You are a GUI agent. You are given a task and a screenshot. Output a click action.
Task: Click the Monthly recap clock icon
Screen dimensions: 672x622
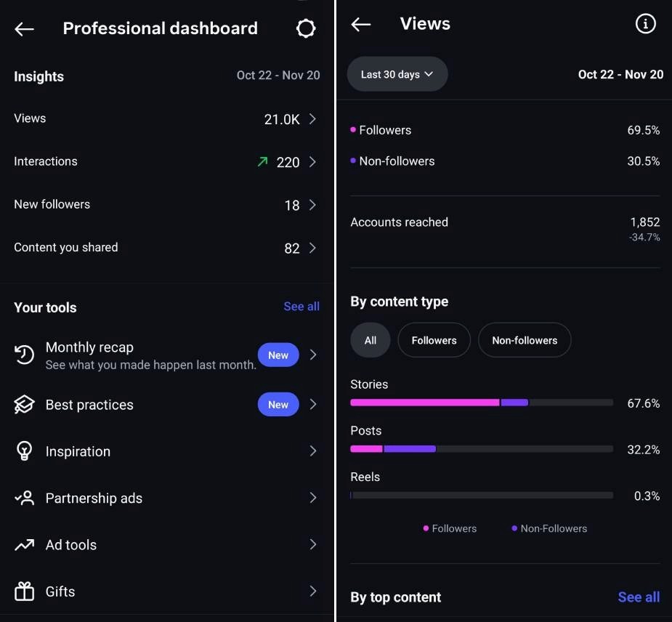[24, 355]
